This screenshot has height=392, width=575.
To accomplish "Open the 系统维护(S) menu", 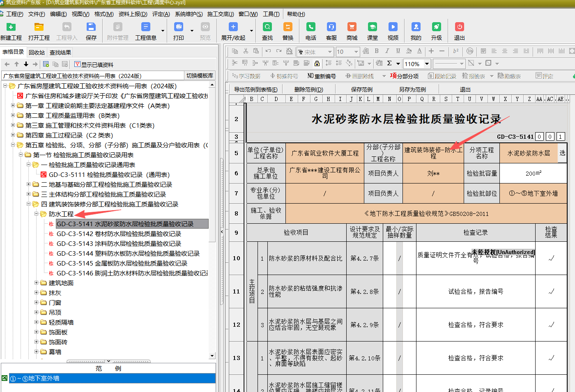I will 189,14.
